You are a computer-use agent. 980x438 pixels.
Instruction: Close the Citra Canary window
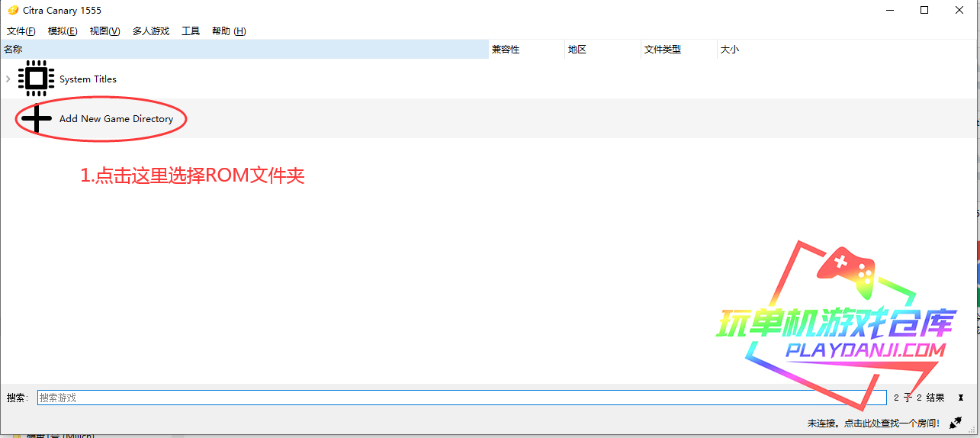click(959, 11)
